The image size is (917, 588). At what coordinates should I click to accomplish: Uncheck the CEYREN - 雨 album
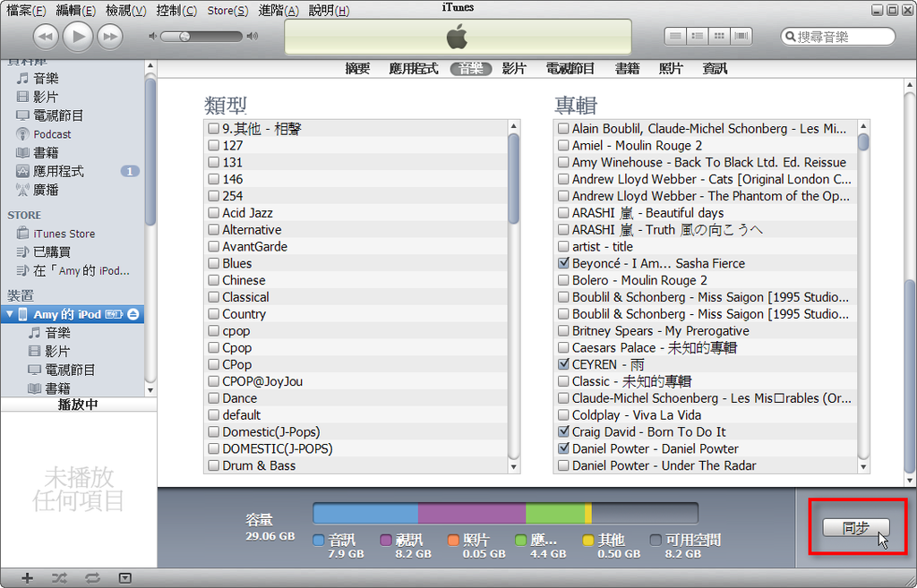[563, 364]
